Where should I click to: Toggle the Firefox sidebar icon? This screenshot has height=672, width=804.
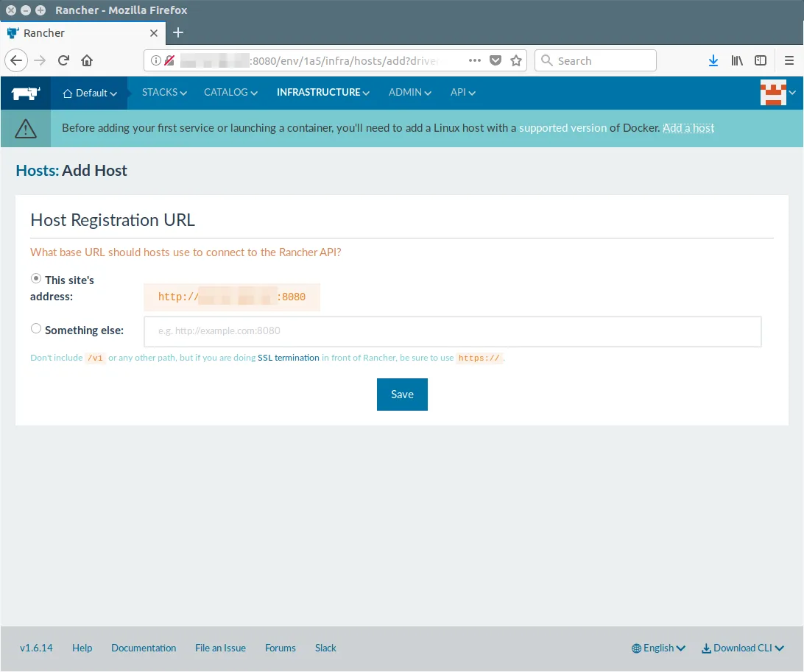[761, 61]
